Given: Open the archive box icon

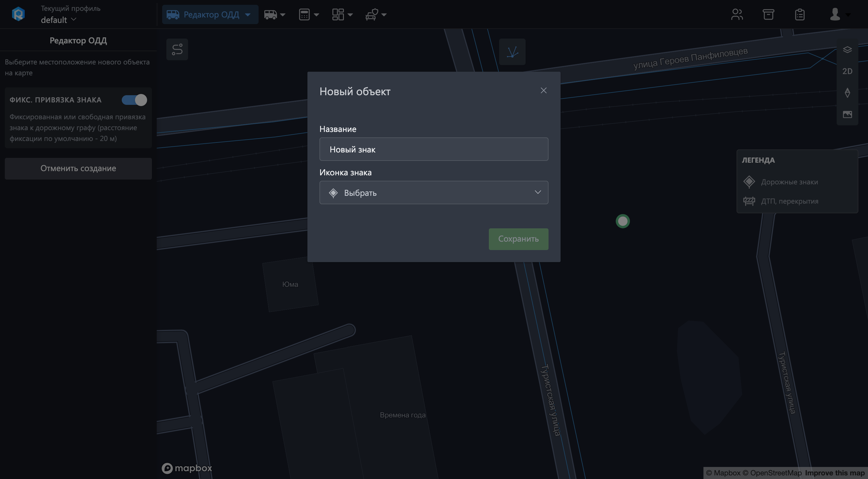Looking at the screenshot, I should point(768,14).
